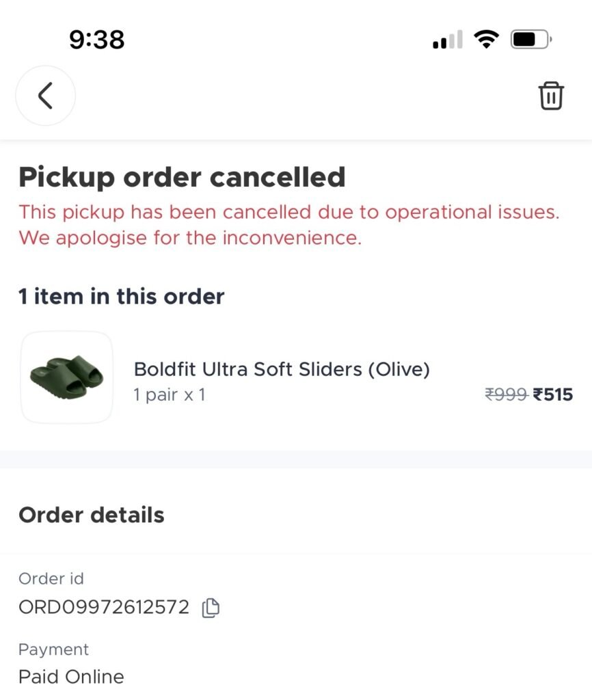Select Boldfit Ultra Soft Sliders (Olive) title
The image size is (592, 700).
282,369
